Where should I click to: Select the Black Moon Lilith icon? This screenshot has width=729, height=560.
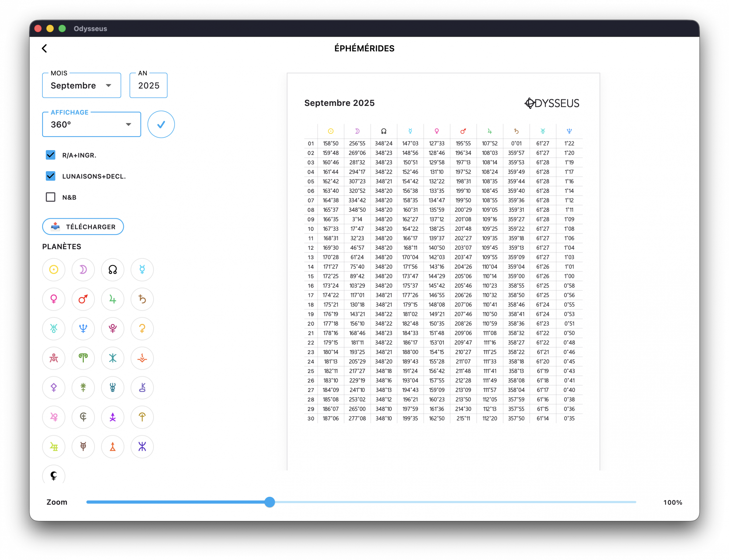[54, 475]
